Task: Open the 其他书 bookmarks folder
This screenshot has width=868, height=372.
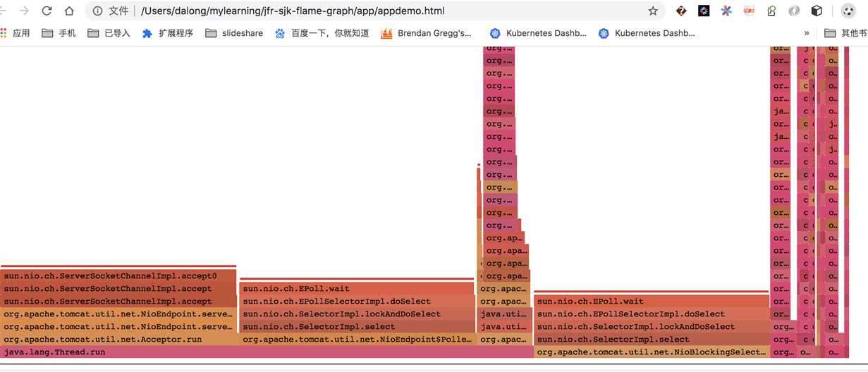Action: tap(845, 33)
